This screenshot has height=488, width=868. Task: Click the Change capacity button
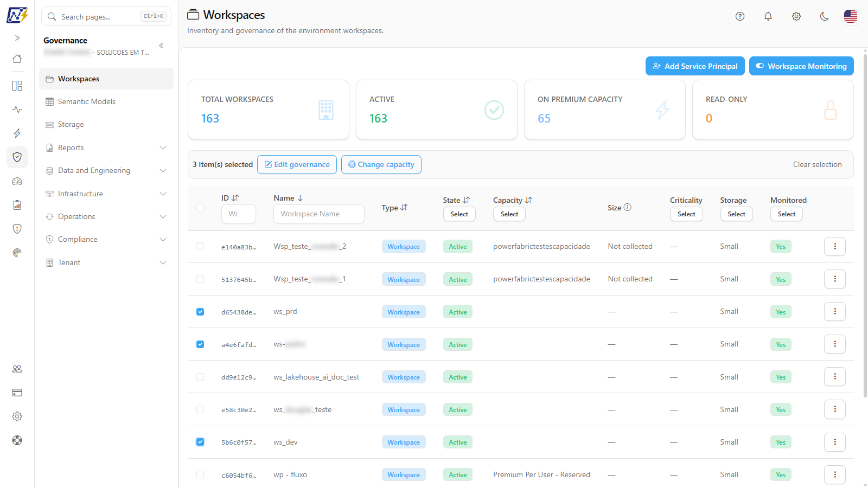(x=381, y=164)
